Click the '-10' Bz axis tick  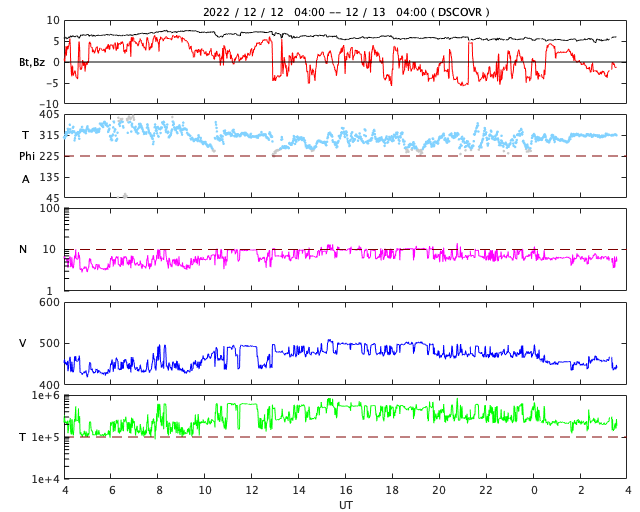48,104
